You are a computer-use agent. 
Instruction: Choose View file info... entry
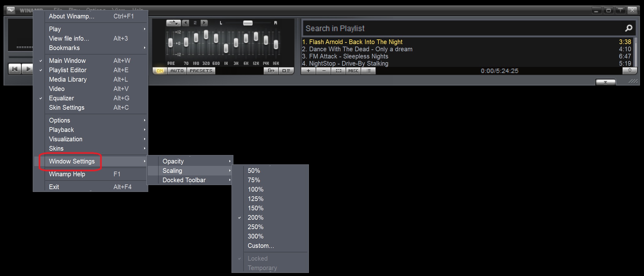pos(90,38)
